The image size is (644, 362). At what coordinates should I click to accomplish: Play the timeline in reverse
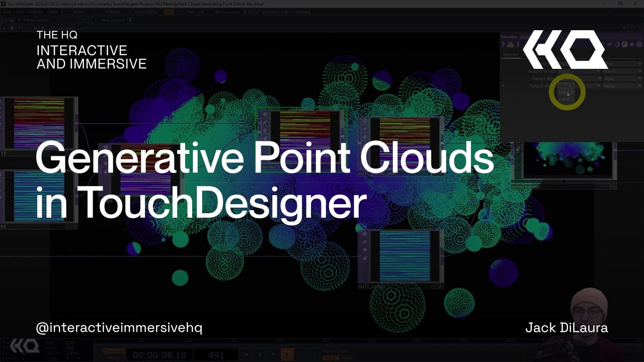coord(273,354)
